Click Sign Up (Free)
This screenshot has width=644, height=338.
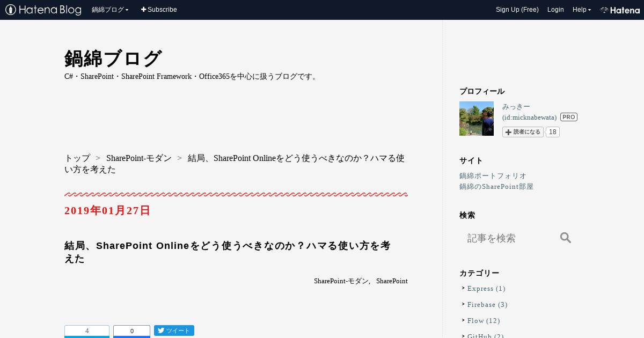[x=517, y=10]
